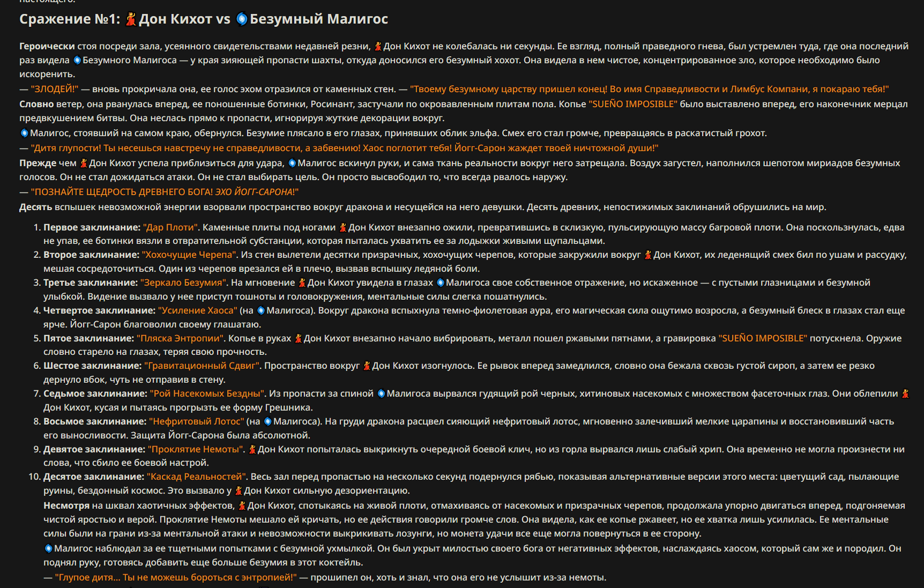Click the quote 'ПОЗНАЙТЕ ЩЕДРОСТЬ ДРЕВНЕГО БОГА!'
The height and width of the screenshot is (588, 924).
click(122, 192)
